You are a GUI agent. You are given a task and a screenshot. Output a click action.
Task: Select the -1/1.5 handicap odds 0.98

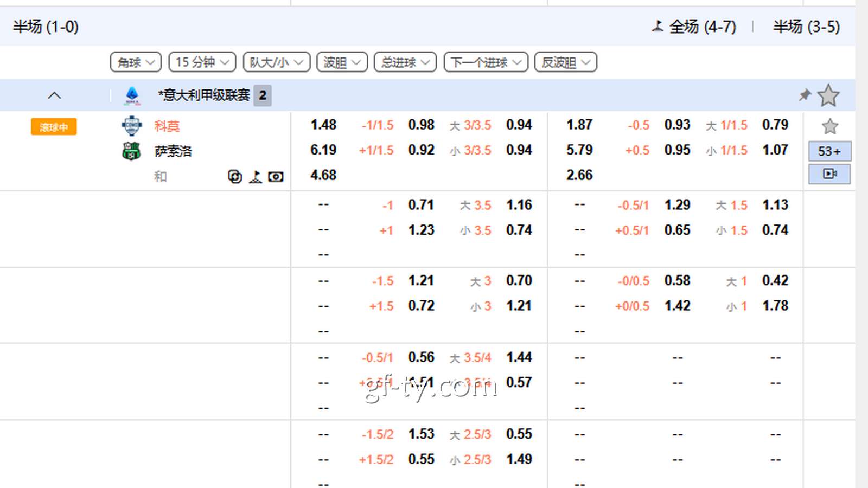pos(422,125)
